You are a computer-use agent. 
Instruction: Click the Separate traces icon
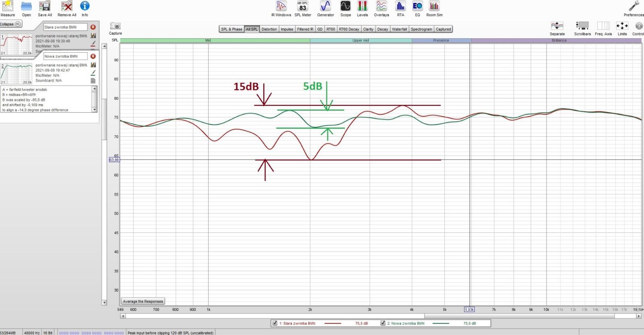pyautogui.click(x=557, y=29)
